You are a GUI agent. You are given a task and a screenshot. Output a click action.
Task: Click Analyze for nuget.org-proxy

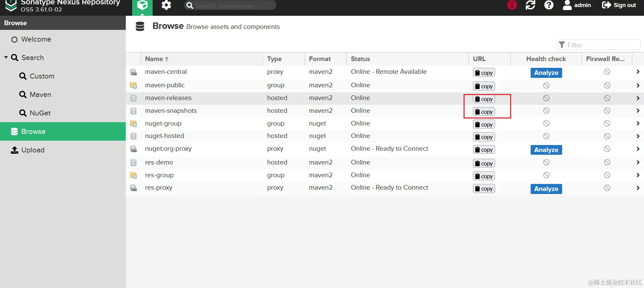click(546, 150)
